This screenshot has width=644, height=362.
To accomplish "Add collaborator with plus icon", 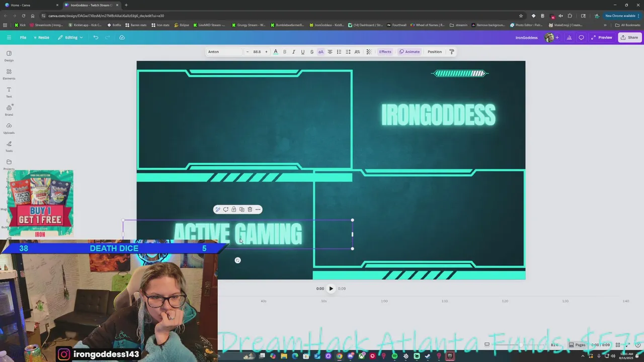I will (557, 37).
